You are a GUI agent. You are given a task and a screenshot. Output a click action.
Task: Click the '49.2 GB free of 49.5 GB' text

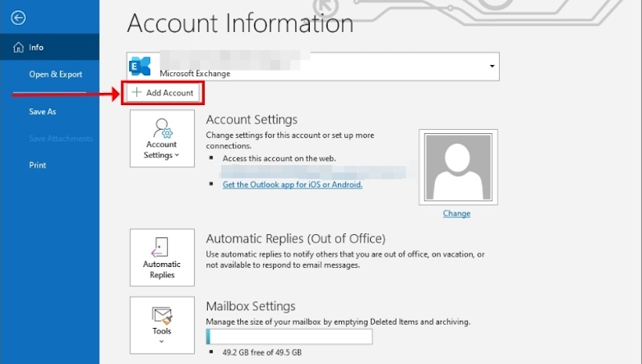[x=262, y=352]
